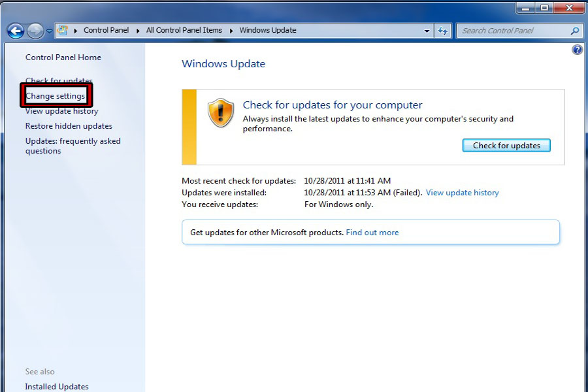This screenshot has height=392, width=588.
Task: Open Help with the question mark icon
Action: [x=577, y=50]
